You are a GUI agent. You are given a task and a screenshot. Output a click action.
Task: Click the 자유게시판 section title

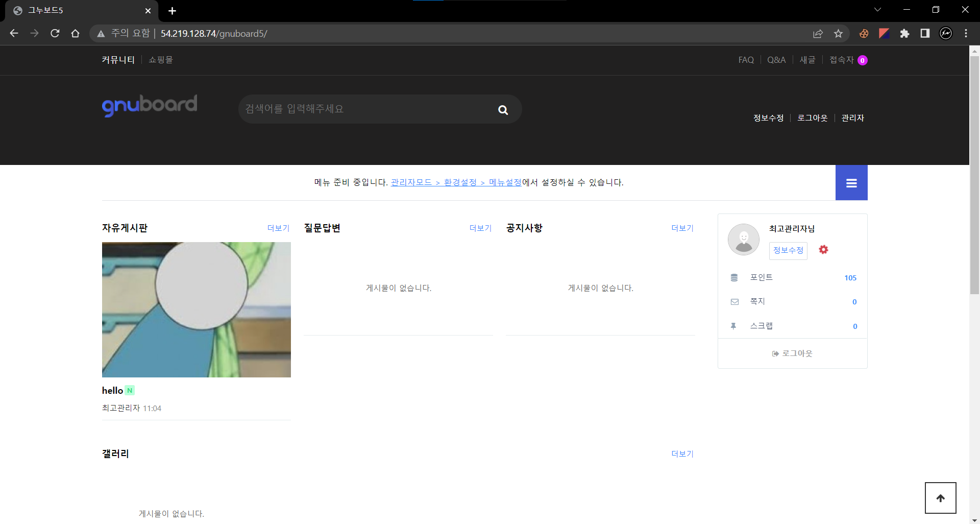point(125,228)
